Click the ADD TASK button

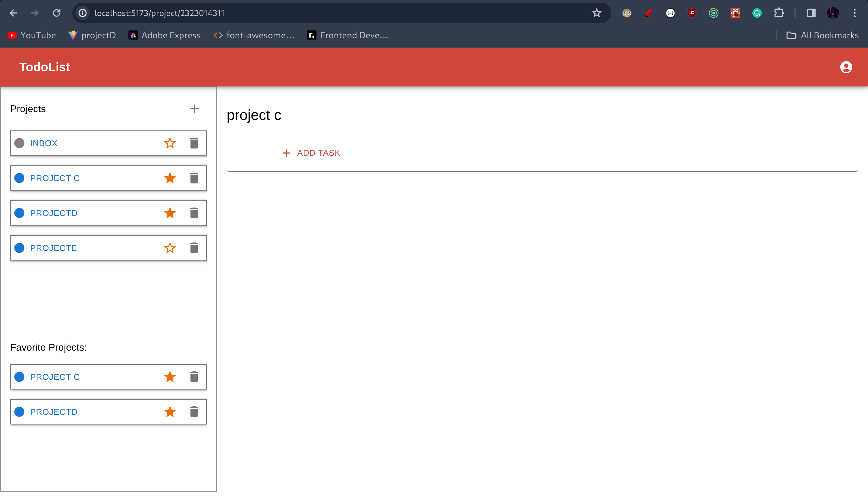311,153
